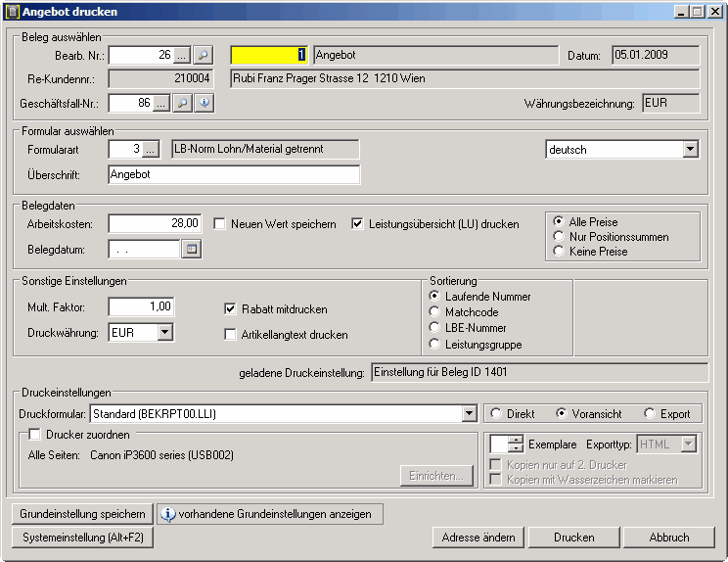Expand Druckformular Standard dropdown

(x=469, y=414)
